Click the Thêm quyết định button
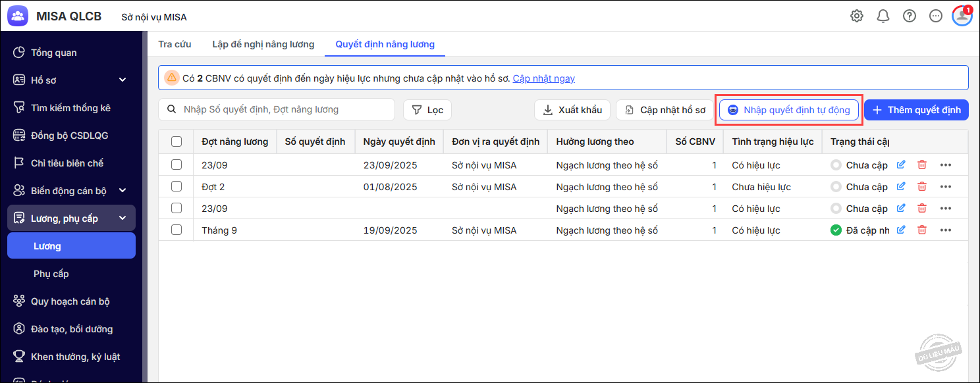This screenshot has height=383, width=980. point(916,110)
